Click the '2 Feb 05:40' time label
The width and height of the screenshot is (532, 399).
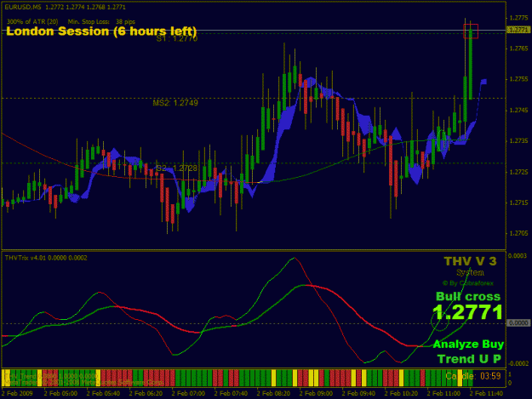(103, 394)
